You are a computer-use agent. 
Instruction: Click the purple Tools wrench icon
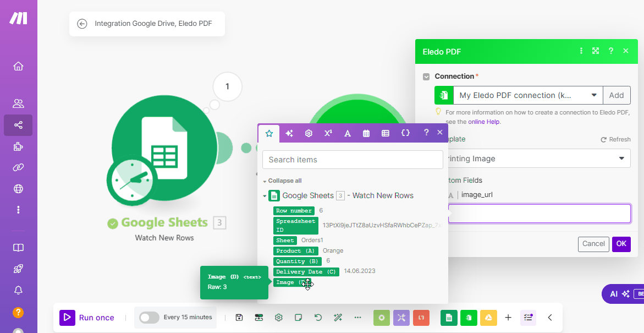pos(401,318)
